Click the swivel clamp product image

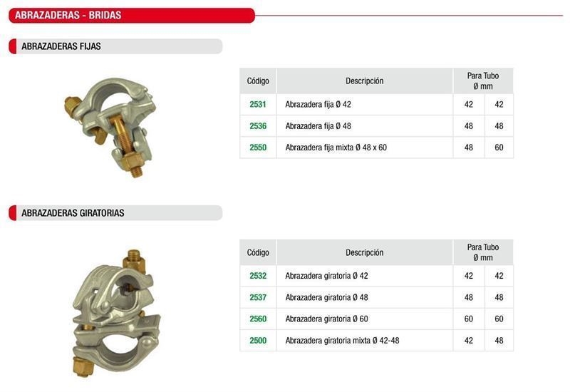tap(115, 313)
